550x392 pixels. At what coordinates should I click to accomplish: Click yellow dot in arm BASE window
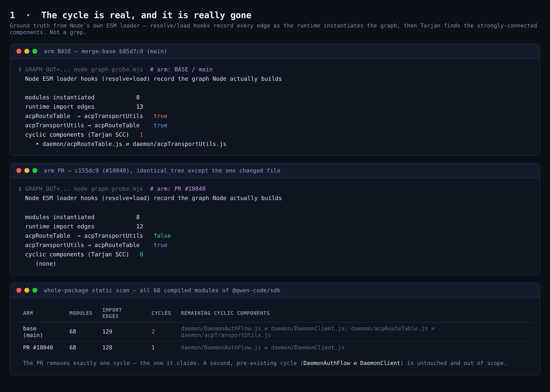(27, 51)
